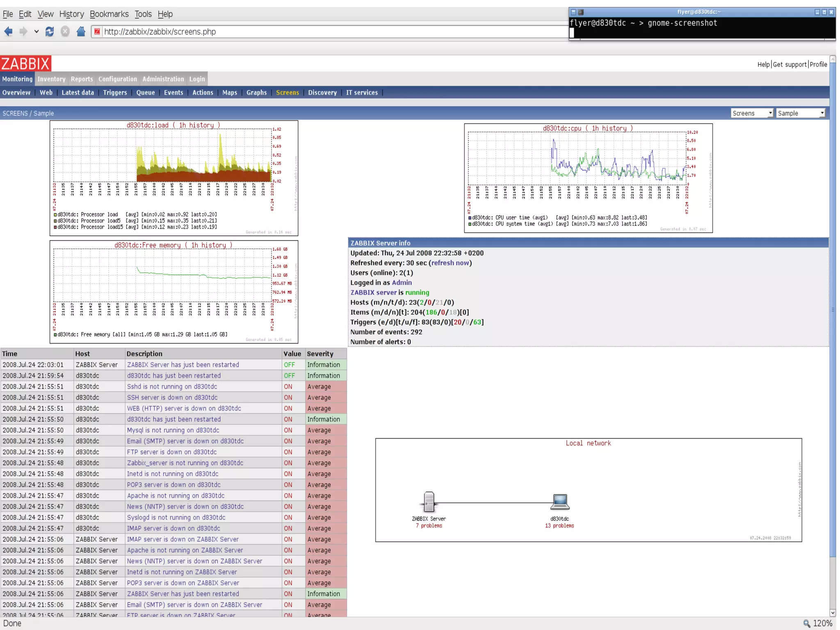Open the Admin user link

point(402,283)
